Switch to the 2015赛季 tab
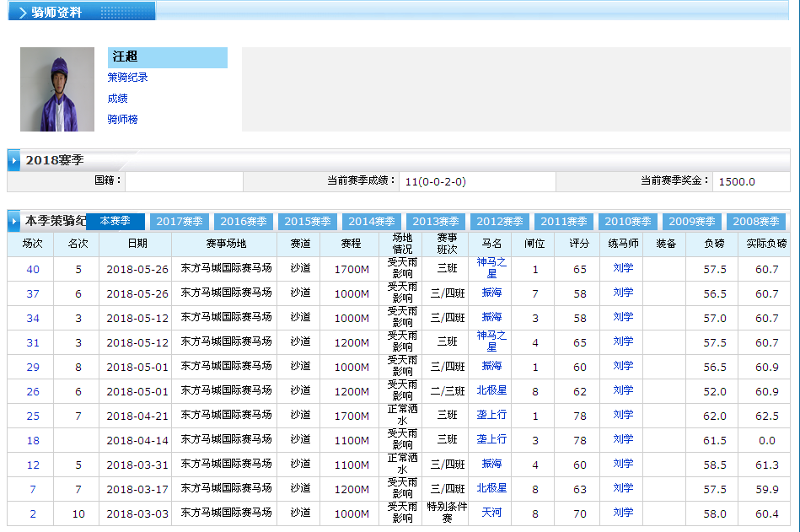This screenshot has height=532, width=800. pos(308,222)
